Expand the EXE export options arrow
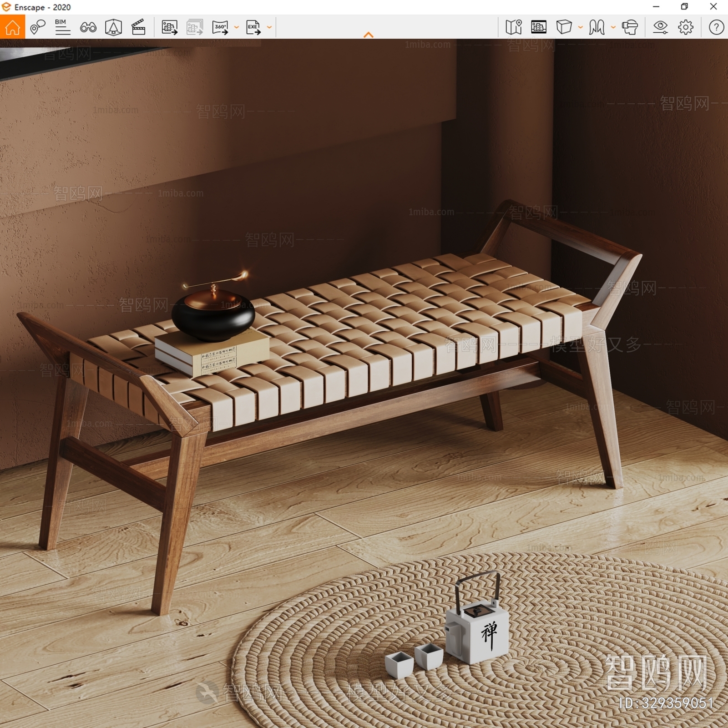This screenshot has height=728, width=728. [269, 27]
